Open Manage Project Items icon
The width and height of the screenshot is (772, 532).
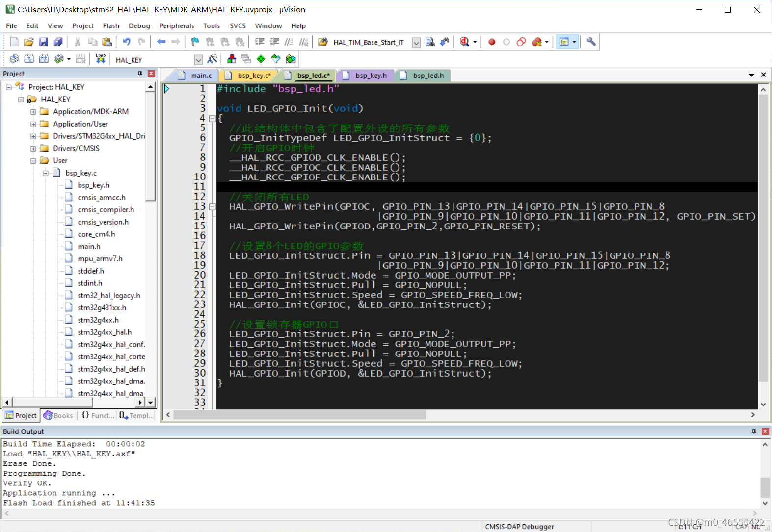pyautogui.click(x=232, y=59)
